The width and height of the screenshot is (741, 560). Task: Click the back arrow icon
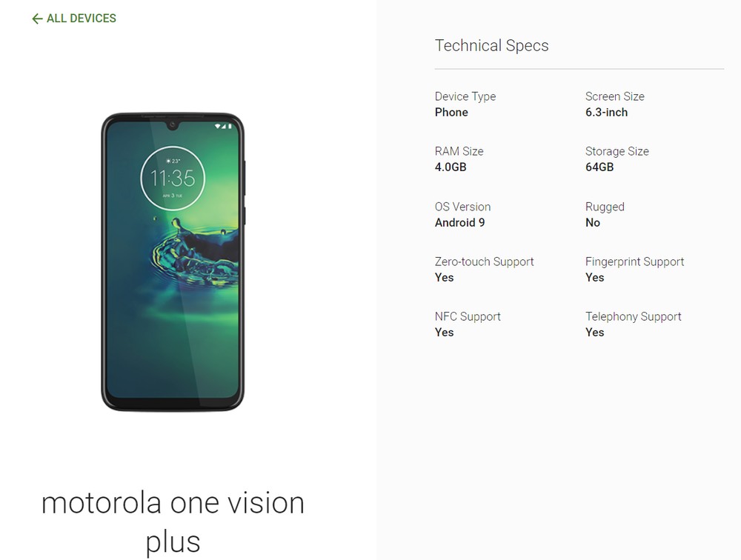[37, 19]
